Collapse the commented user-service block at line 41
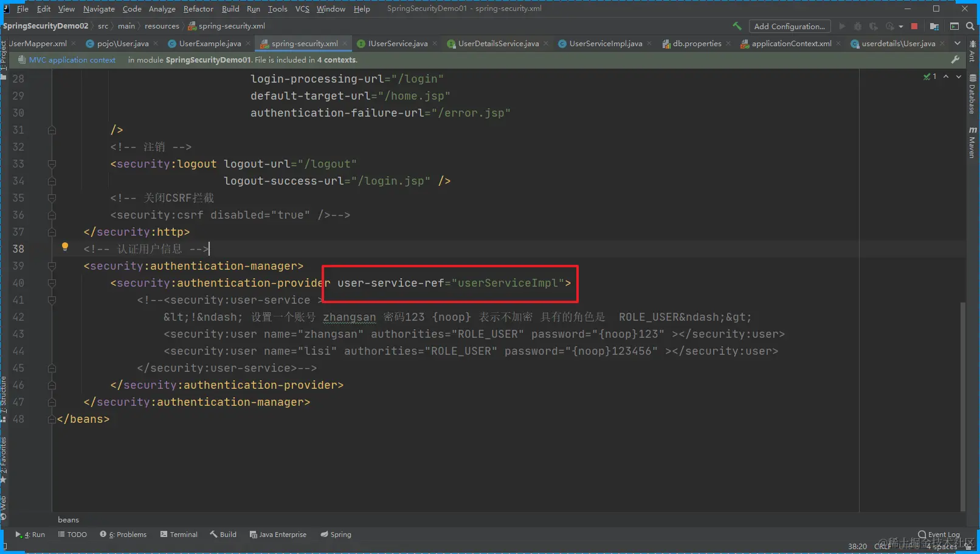 pyautogui.click(x=52, y=300)
